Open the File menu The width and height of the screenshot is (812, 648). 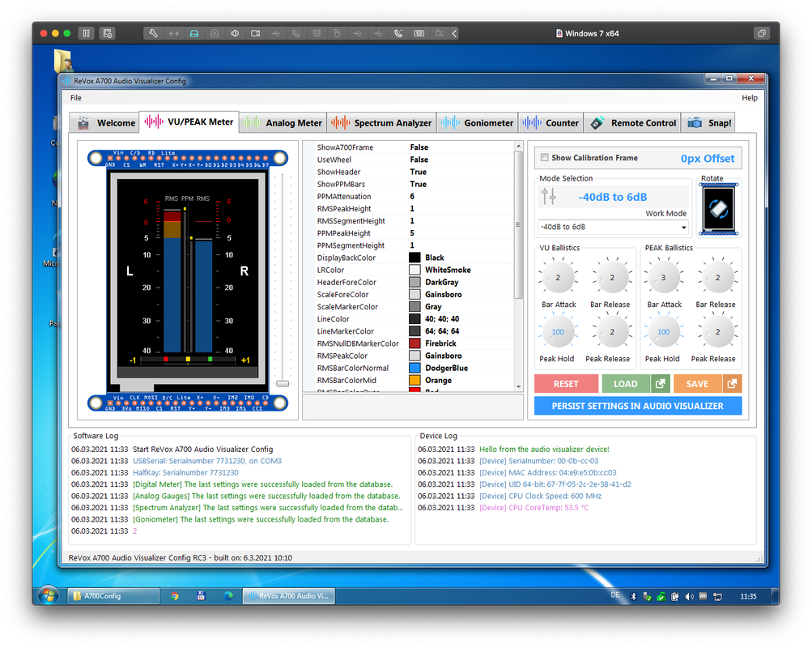click(75, 98)
